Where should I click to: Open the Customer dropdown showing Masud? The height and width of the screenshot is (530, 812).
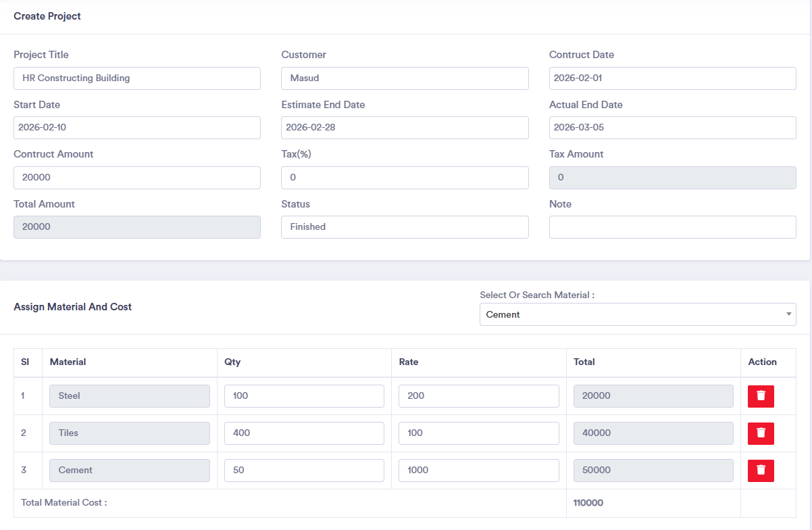tap(405, 78)
